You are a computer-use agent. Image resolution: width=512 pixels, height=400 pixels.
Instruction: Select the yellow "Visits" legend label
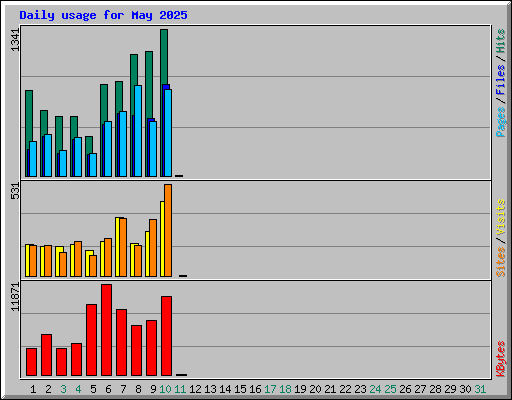pos(500,217)
